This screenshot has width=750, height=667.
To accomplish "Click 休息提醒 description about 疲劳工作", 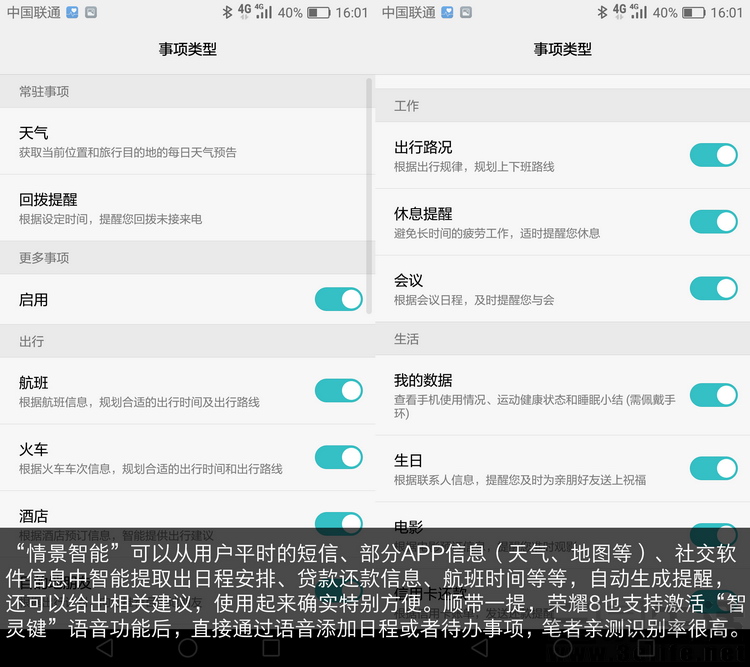I will pos(497,233).
